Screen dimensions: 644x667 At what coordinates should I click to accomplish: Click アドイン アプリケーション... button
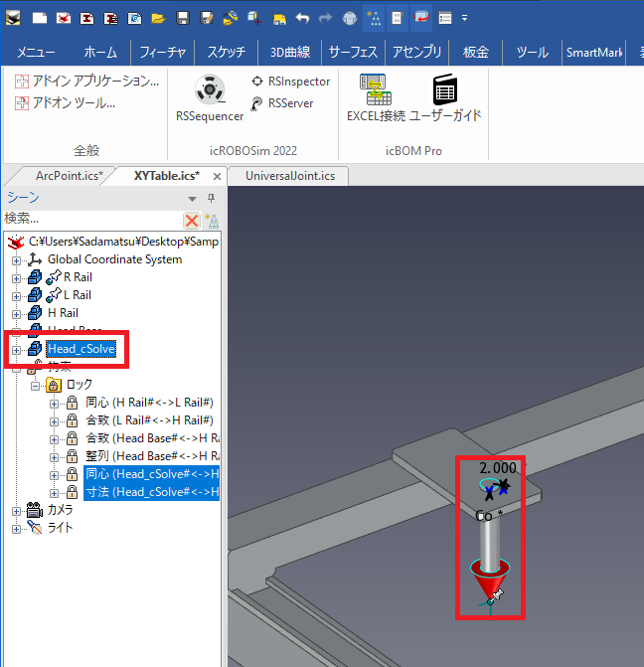pos(87,81)
